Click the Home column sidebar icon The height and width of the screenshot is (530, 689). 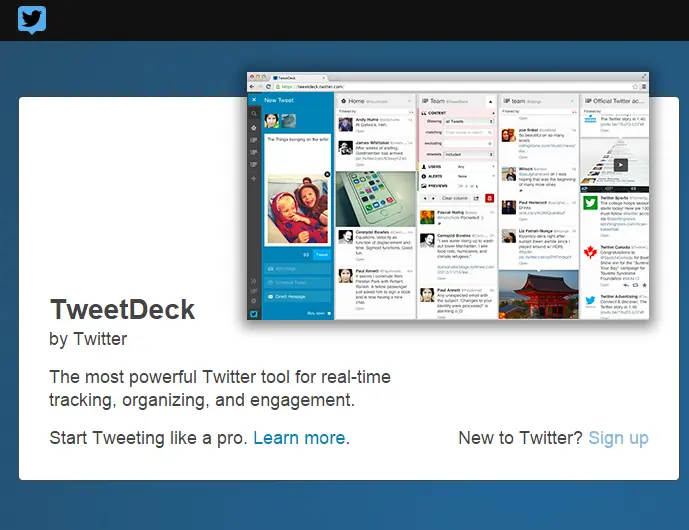coord(254,128)
